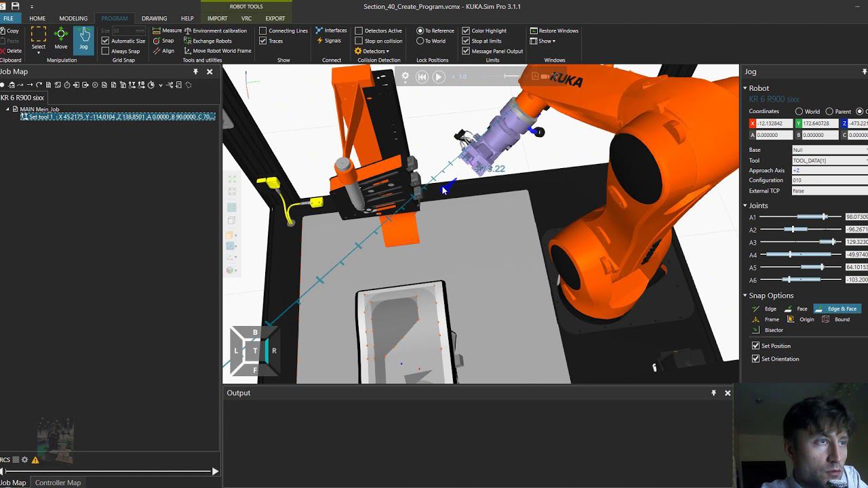Select Frame snap option

click(766, 319)
